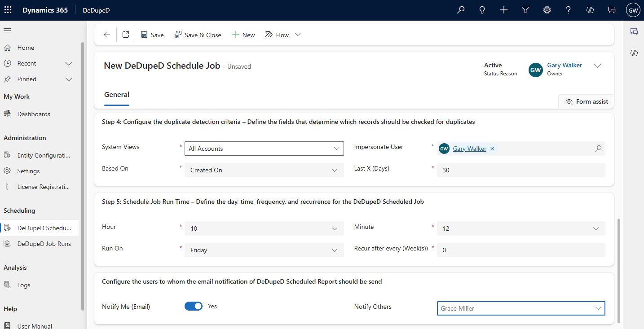Open the app launcher waffle icon
This screenshot has height=329, width=644.
8,10
